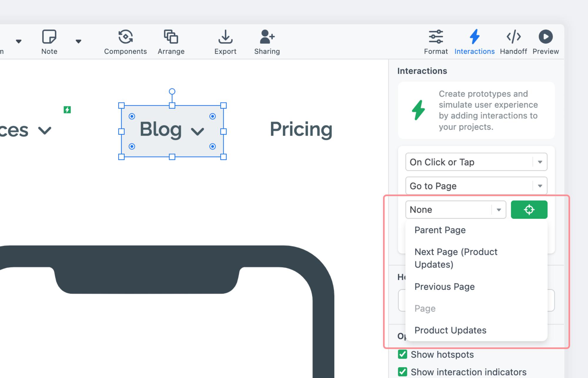The height and width of the screenshot is (378, 588).
Task: Choose Next Page (Product Updates) option
Action: point(476,258)
